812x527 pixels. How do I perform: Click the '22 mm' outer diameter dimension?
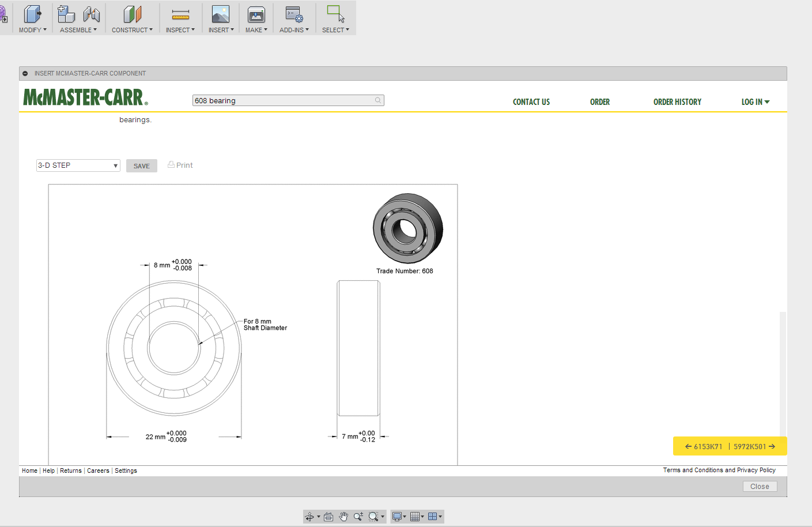point(166,436)
